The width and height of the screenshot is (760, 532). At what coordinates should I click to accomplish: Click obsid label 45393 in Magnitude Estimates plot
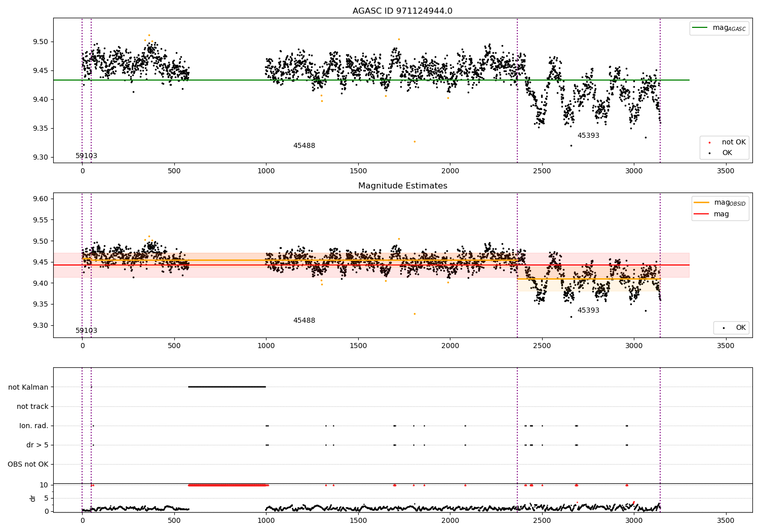pyautogui.click(x=588, y=311)
